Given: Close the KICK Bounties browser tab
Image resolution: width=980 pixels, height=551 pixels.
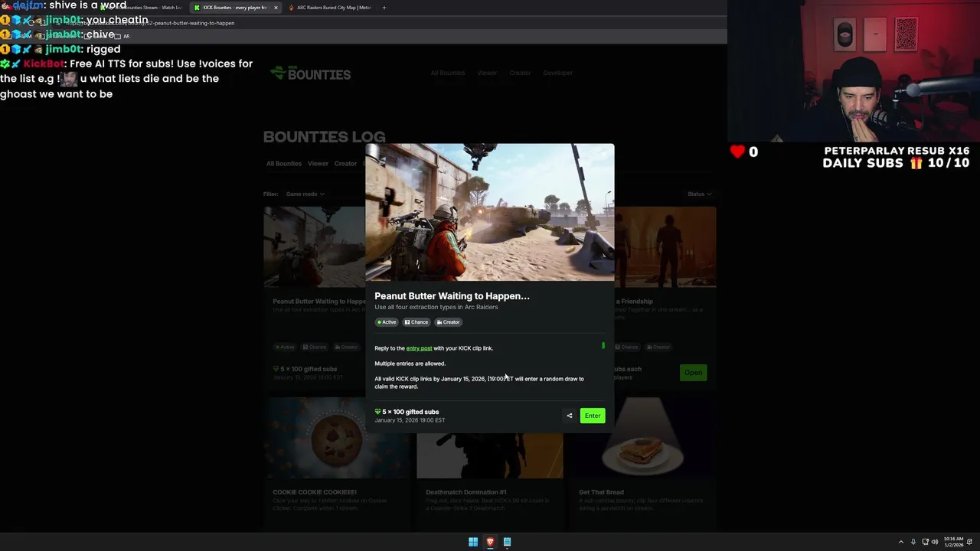Looking at the screenshot, I should (276, 8).
